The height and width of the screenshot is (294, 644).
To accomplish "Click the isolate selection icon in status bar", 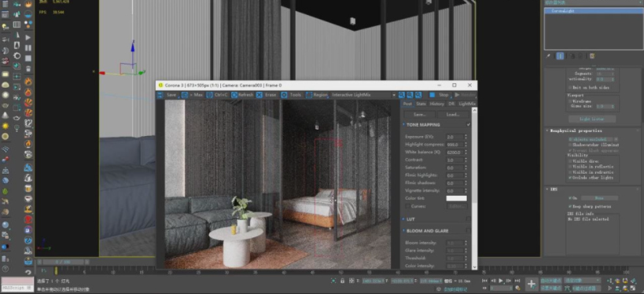I will pyautogui.click(x=333, y=281).
